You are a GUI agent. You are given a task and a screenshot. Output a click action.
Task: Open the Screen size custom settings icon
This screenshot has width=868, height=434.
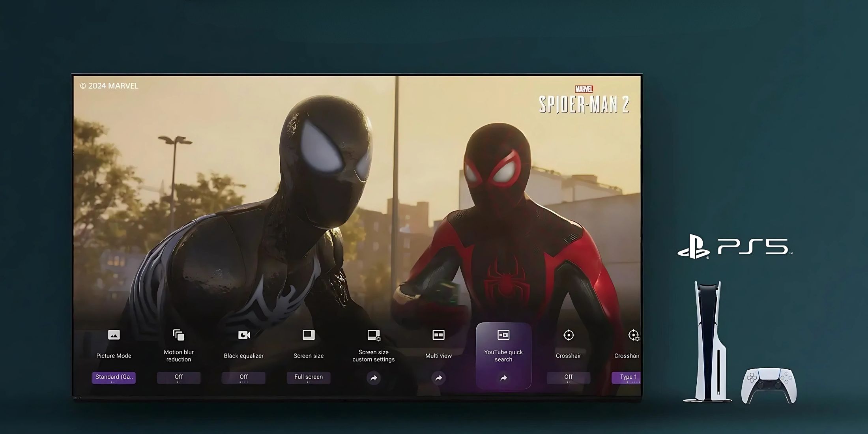coord(374,335)
